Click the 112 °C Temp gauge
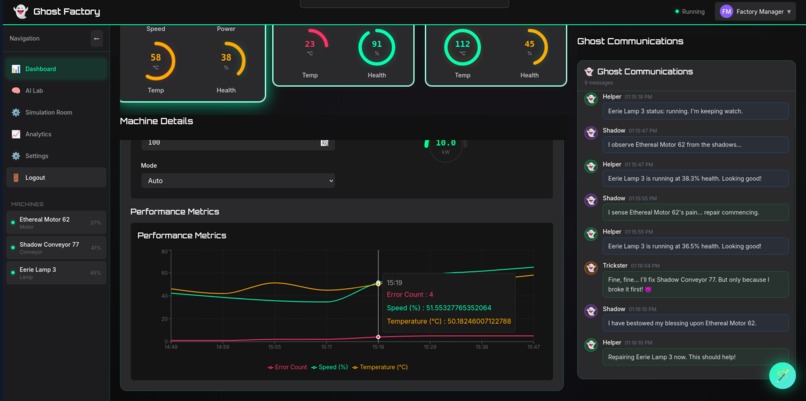This screenshot has width=806, height=401. pyautogui.click(x=462, y=47)
